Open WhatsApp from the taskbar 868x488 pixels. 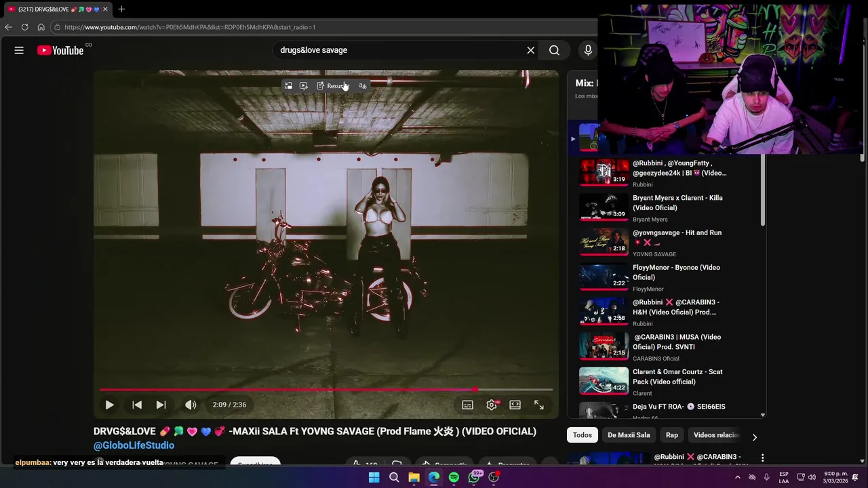(474, 477)
